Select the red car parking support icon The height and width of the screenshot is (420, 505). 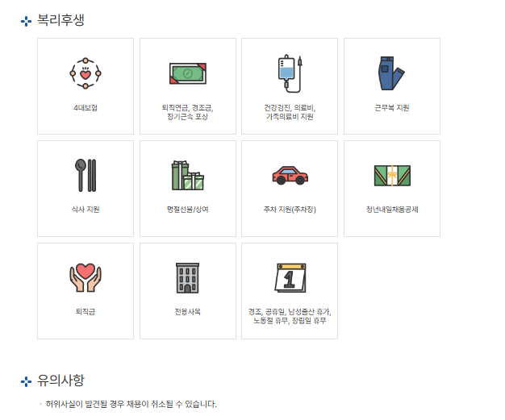pyautogui.click(x=290, y=176)
